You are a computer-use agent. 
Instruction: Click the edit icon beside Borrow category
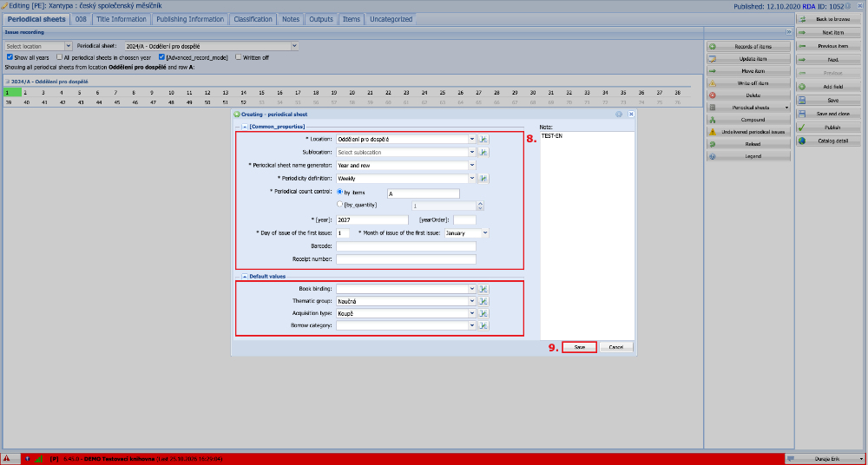point(483,325)
